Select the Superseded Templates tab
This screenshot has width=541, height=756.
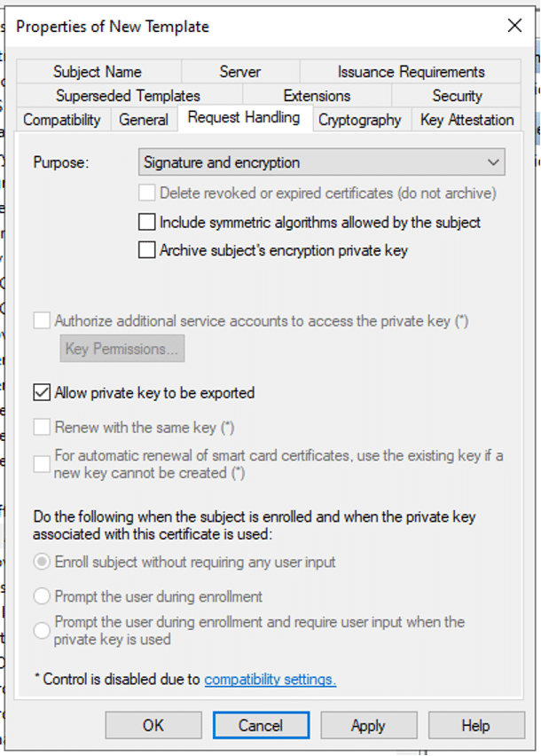click(128, 96)
